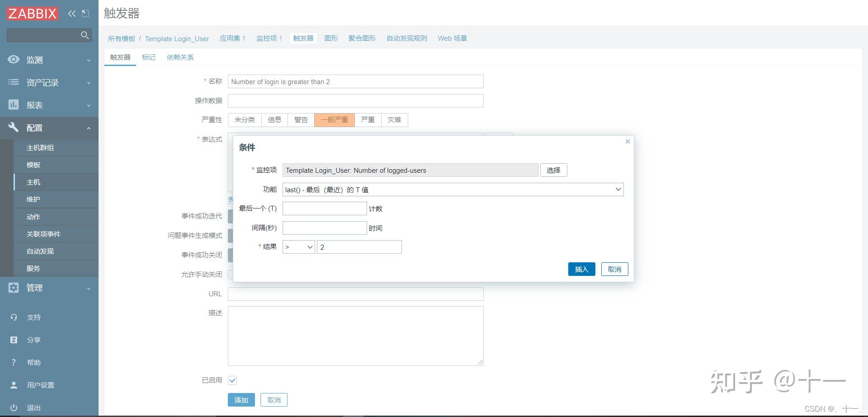
Task: Switch to the 依赖关系 tab
Action: click(180, 57)
